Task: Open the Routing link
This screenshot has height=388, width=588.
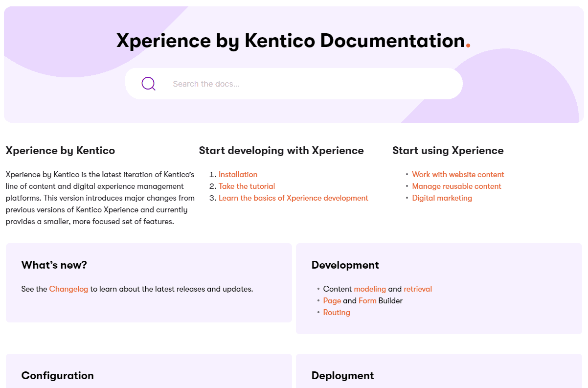Action: click(x=337, y=312)
